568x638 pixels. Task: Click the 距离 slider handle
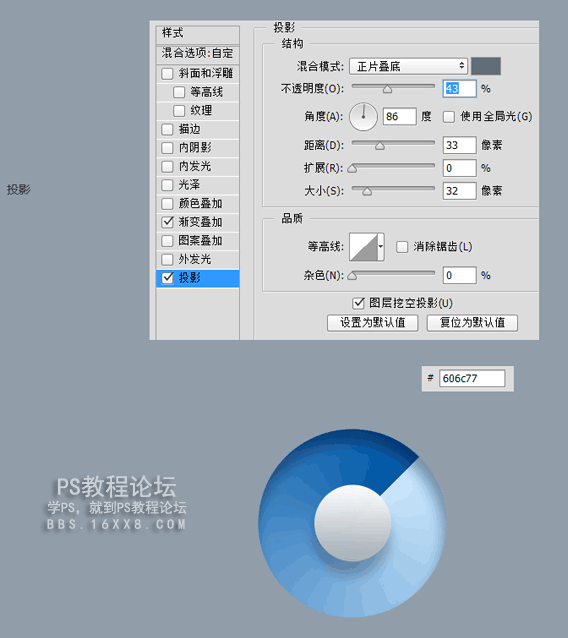[380, 146]
